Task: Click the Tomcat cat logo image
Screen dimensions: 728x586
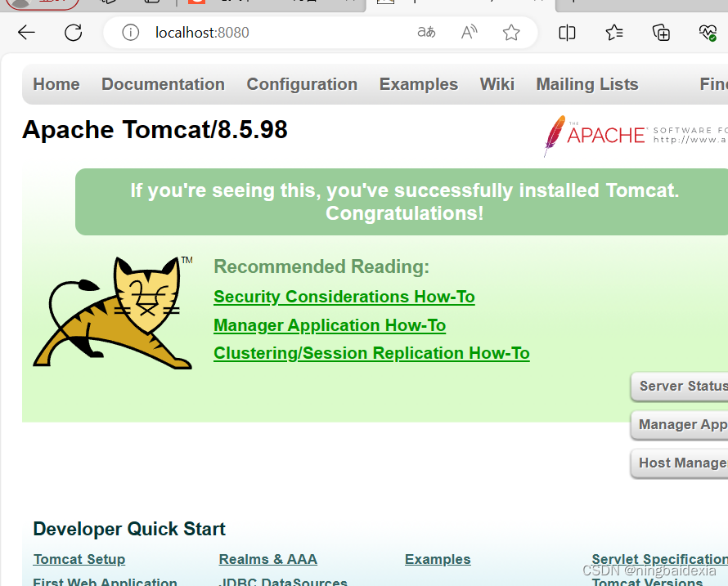Action: pos(113,313)
